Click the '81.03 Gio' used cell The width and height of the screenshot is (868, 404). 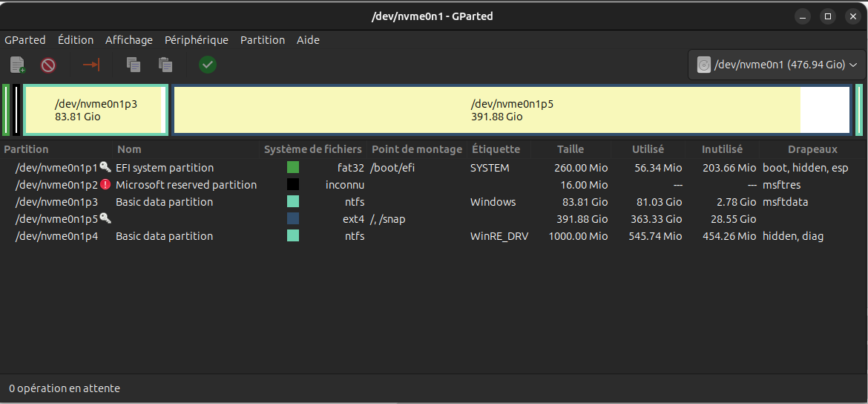(659, 202)
